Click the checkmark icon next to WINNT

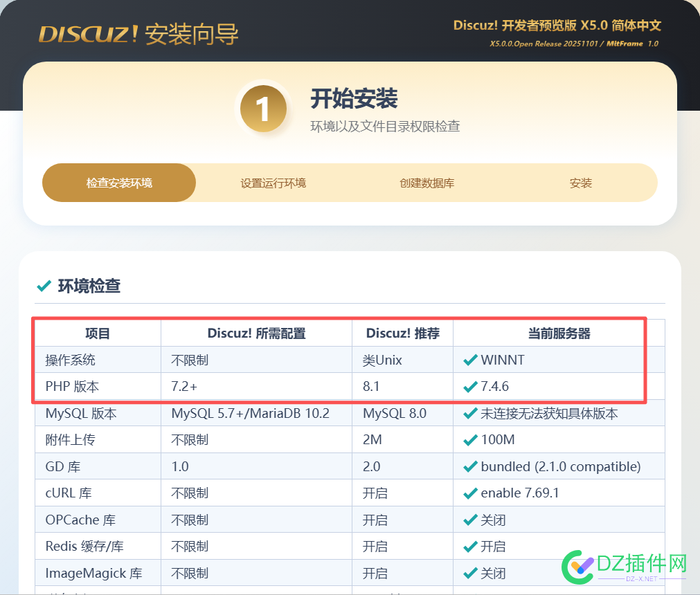click(x=470, y=360)
